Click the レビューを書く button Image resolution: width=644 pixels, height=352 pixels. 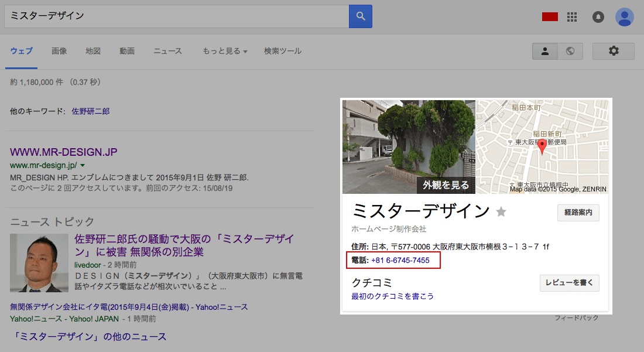[569, 283]
